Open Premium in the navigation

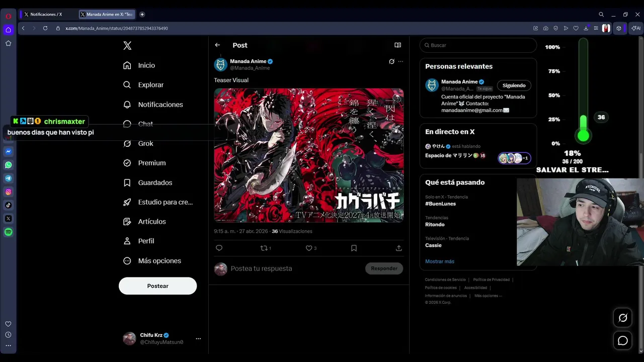[x=145, y=163]
